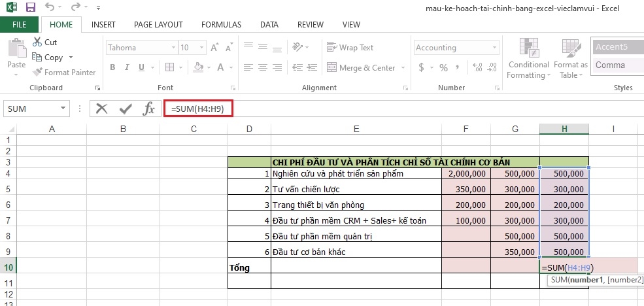This screenshot has height=306, width=644.
Task: Apply font color with the letter A
Action: 220,67
